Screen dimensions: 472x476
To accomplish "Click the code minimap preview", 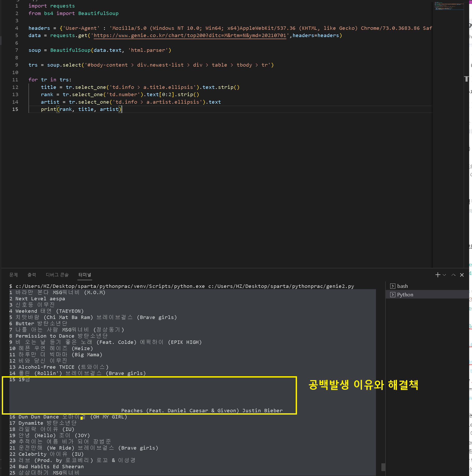I will [449, 6].
